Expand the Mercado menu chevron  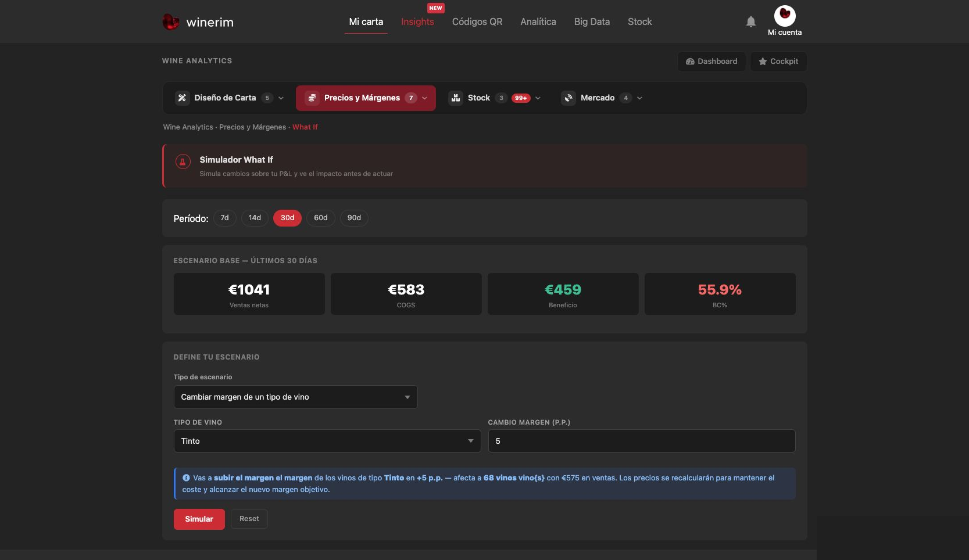tap(640, 98)
